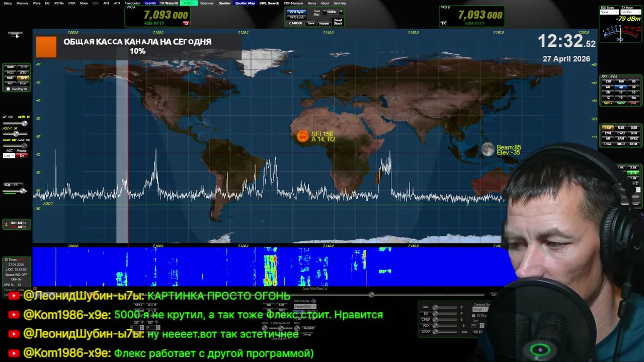Open the TX Meter Fwd Pwr dropdown
Screen dimensions: 644x362
pos(630,12)
